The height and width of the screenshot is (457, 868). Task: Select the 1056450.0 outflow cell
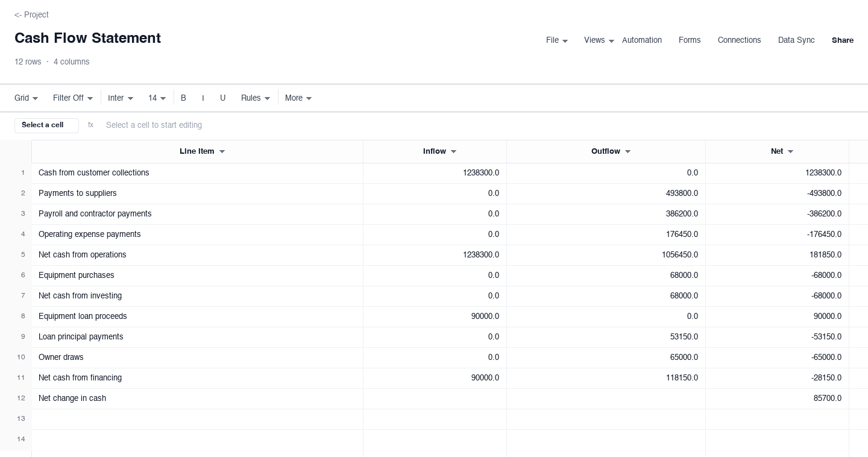click(606, 255)
